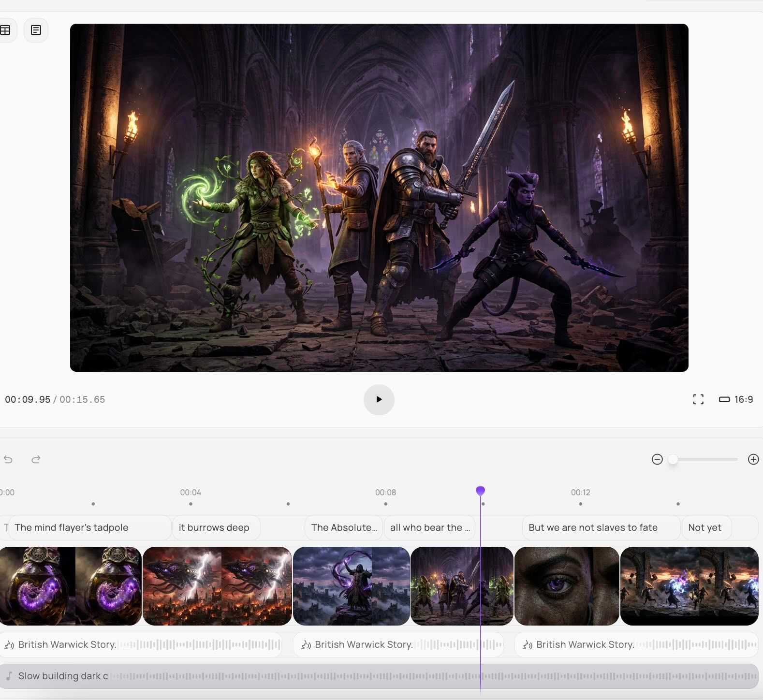Click the storyboard grid view icon
763x700 pixels.
6,30
